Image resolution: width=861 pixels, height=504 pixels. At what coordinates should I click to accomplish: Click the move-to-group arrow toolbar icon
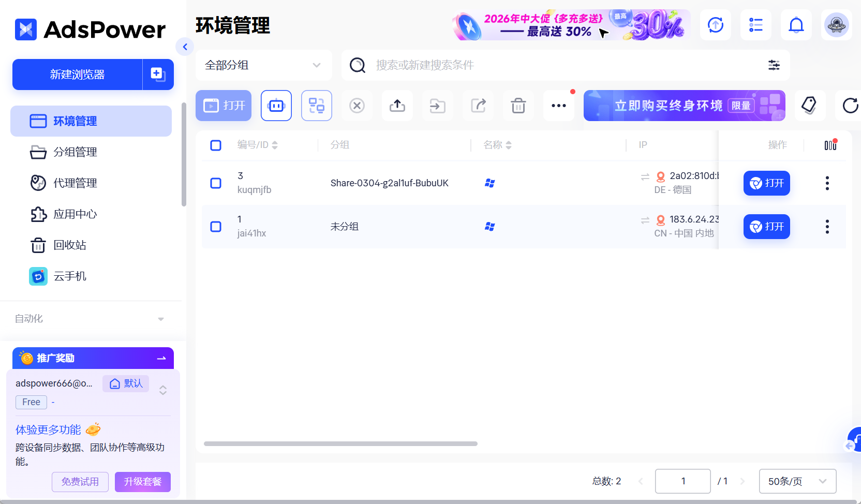[x=438, y=106]
